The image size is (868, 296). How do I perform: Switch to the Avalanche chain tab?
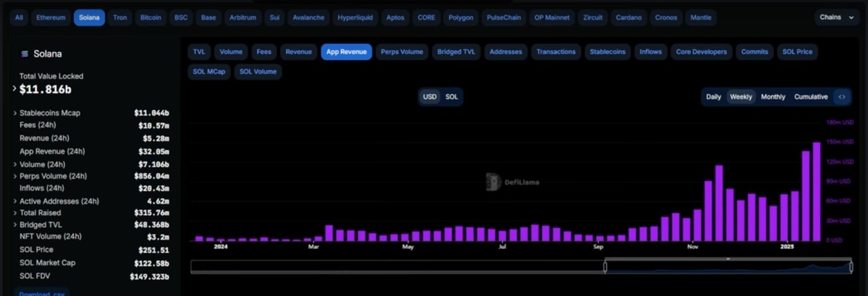[x=309, y=17]
